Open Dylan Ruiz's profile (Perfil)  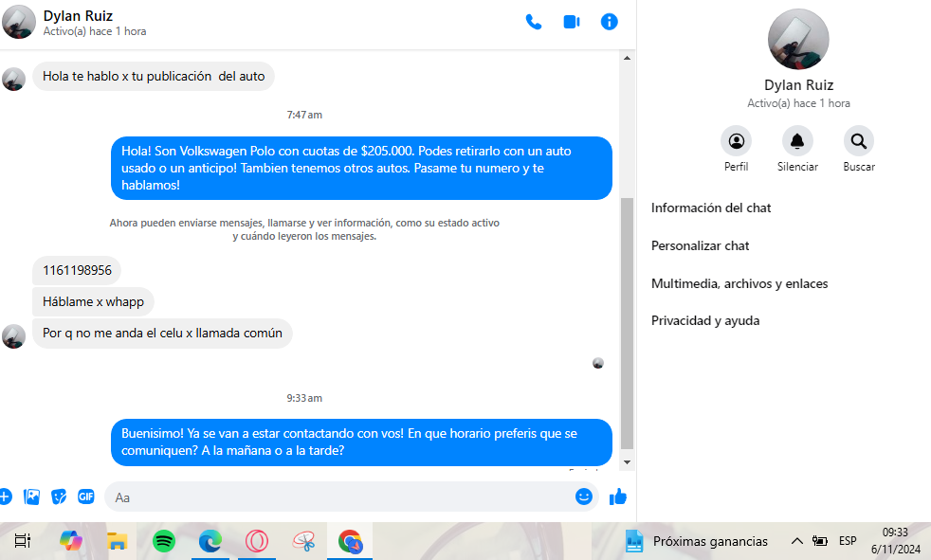pos(737,141)
